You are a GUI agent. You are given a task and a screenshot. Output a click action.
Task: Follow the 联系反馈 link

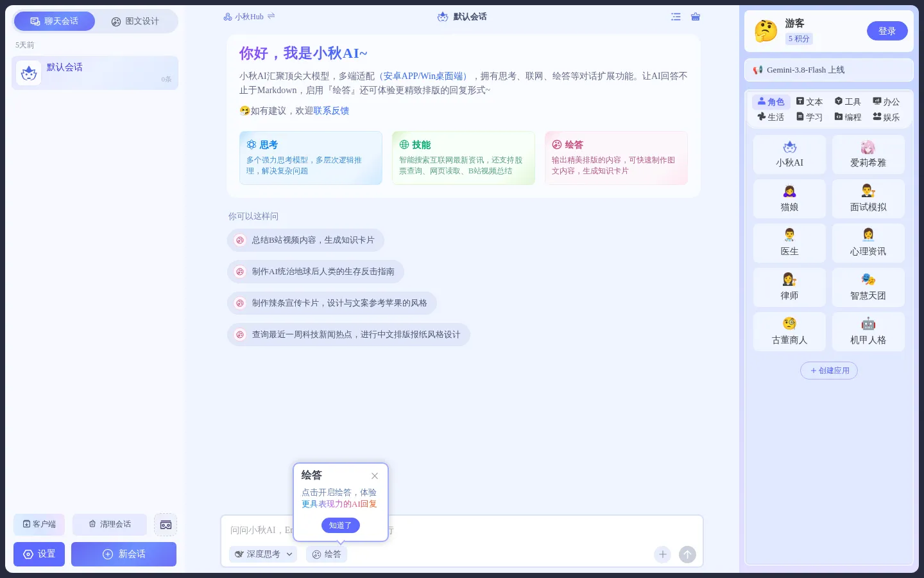[x=331, y=110]
